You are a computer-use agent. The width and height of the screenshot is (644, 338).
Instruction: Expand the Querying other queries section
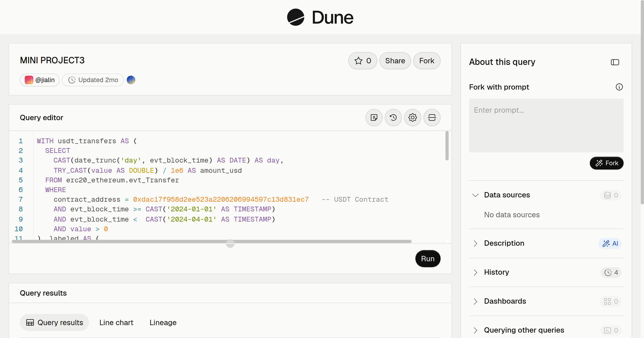475,330
